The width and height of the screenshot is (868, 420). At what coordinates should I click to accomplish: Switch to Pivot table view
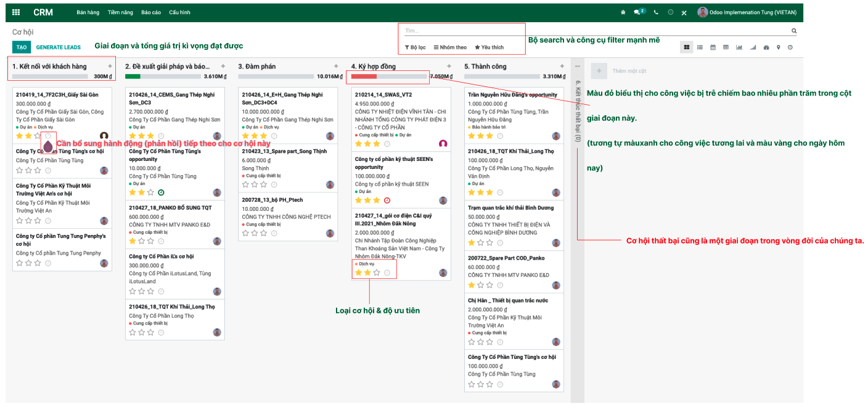tap(726, 47)
